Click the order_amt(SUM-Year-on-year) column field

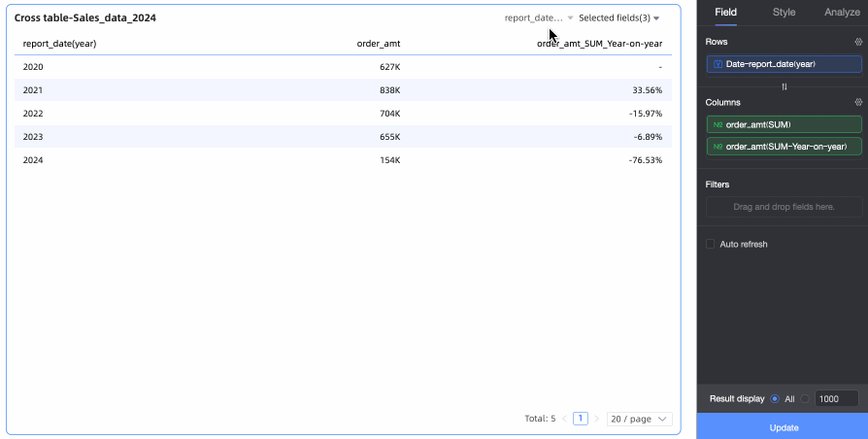coord(784,147)
